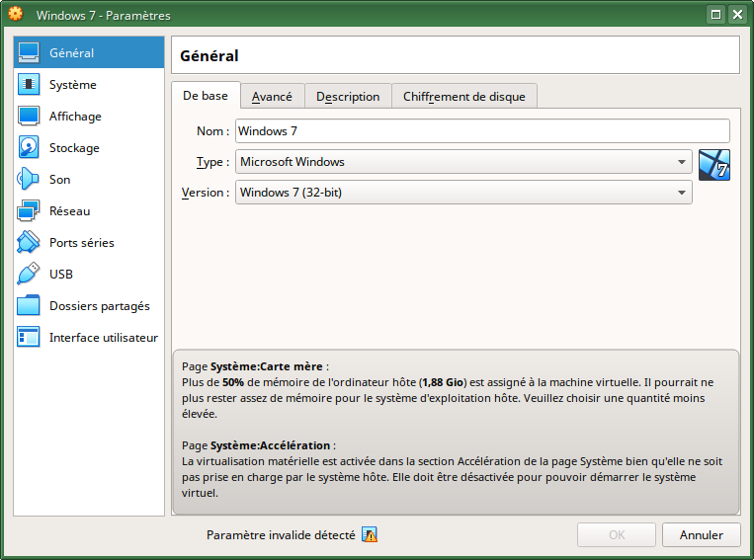Click the 1,88 Gio memory value

(443, 382)
